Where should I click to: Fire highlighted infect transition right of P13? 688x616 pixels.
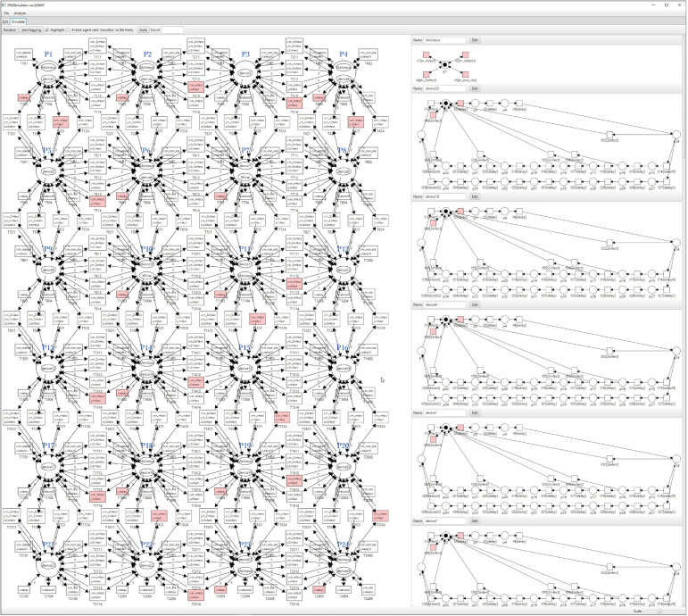point(97,398)
